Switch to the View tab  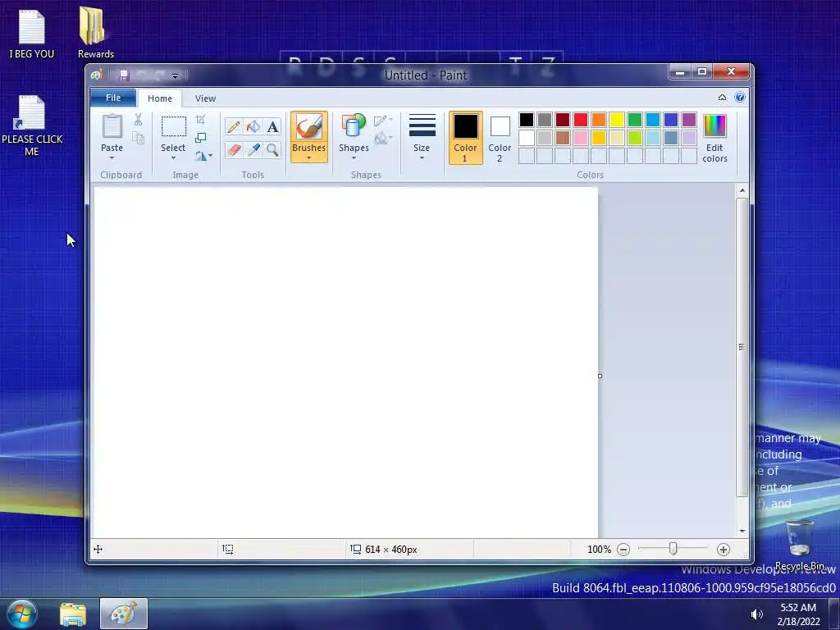click(x=205, y=98)
